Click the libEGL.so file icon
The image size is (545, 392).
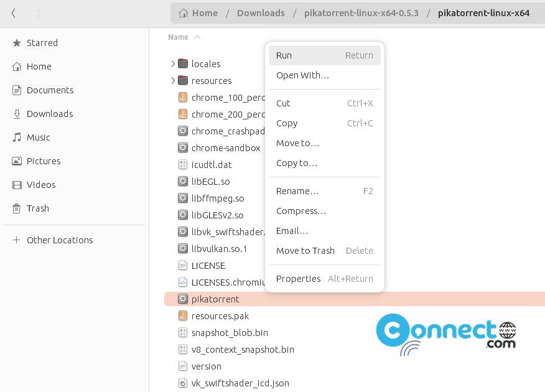click(x=183, y=182)
